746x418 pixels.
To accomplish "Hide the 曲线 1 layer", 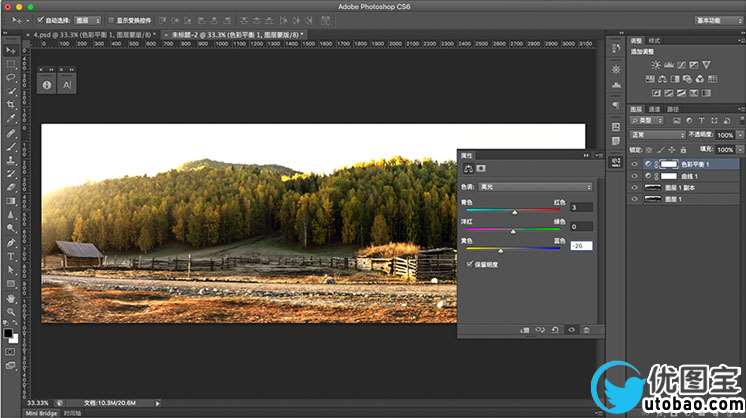I will pyautogui.click(x=637, y=175).
